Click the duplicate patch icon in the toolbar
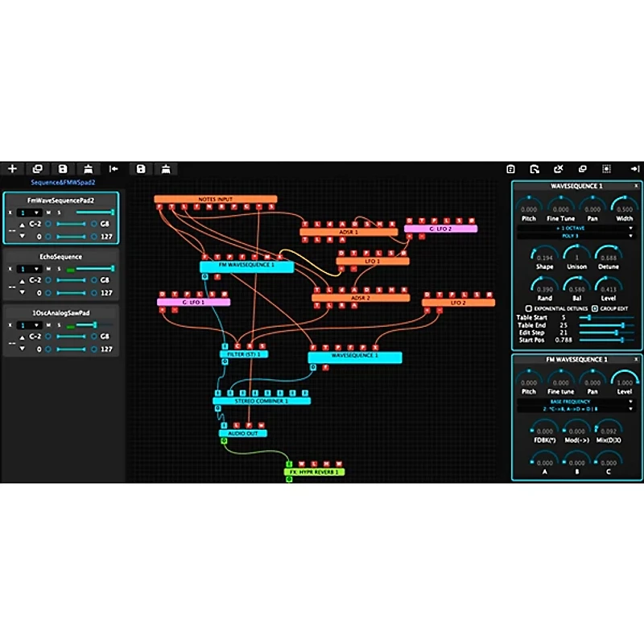 coord(35,169)
